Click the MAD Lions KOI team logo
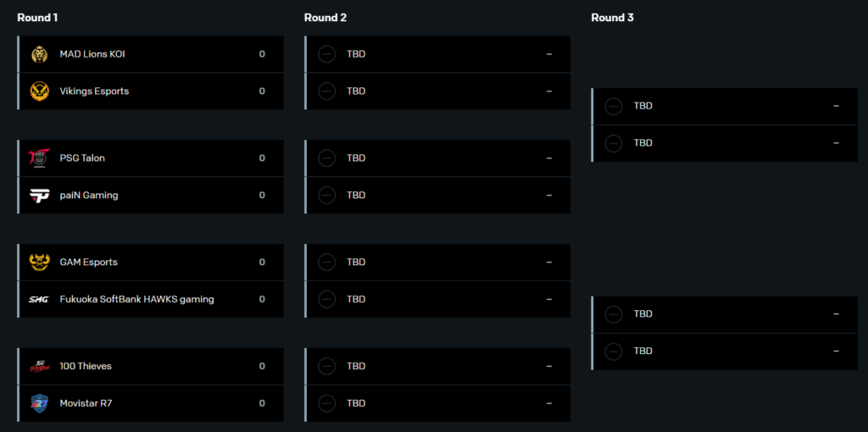This screenshot has height=432, width=868. coord(39,54)
